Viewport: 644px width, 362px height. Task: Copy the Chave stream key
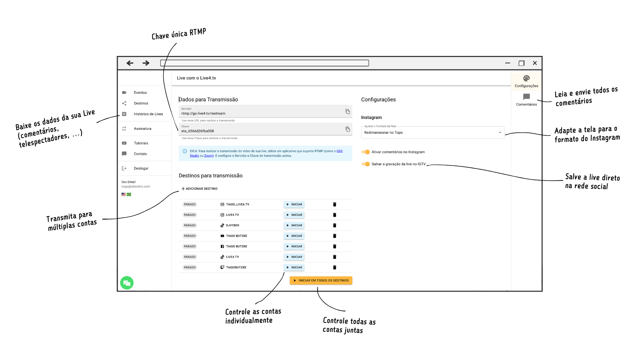348,129
